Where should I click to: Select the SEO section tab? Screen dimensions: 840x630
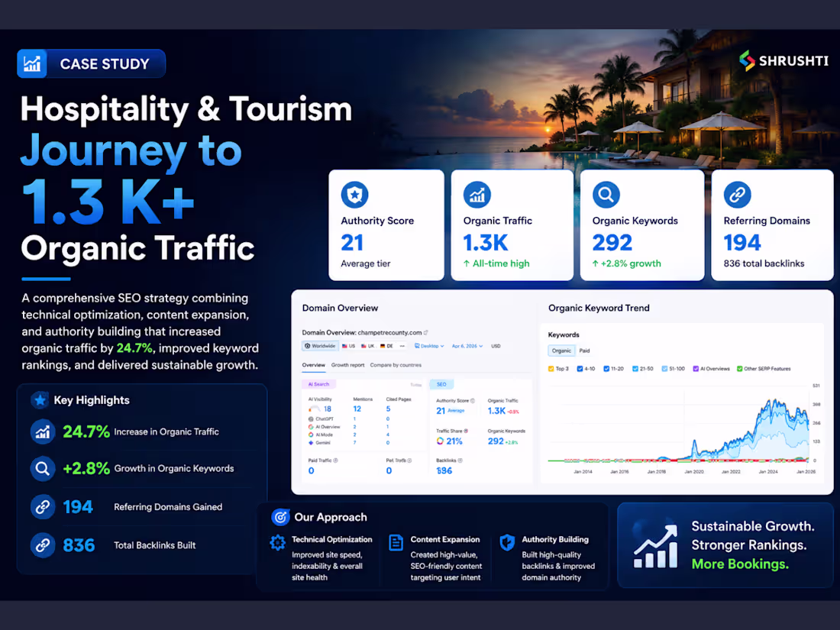coord(441,384)
